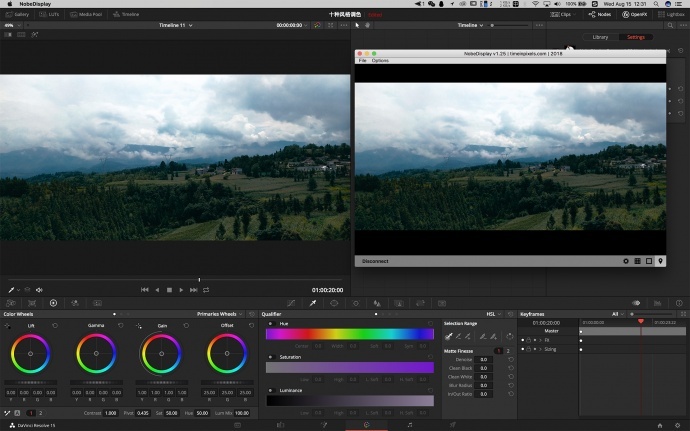Open the NobeDisplay Options menu
690x431 pixels.
(380, 60)
